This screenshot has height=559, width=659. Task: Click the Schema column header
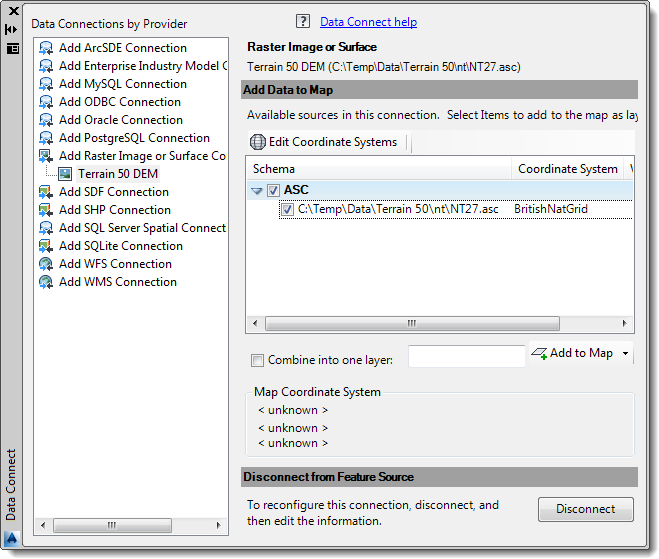click(379, 169)
